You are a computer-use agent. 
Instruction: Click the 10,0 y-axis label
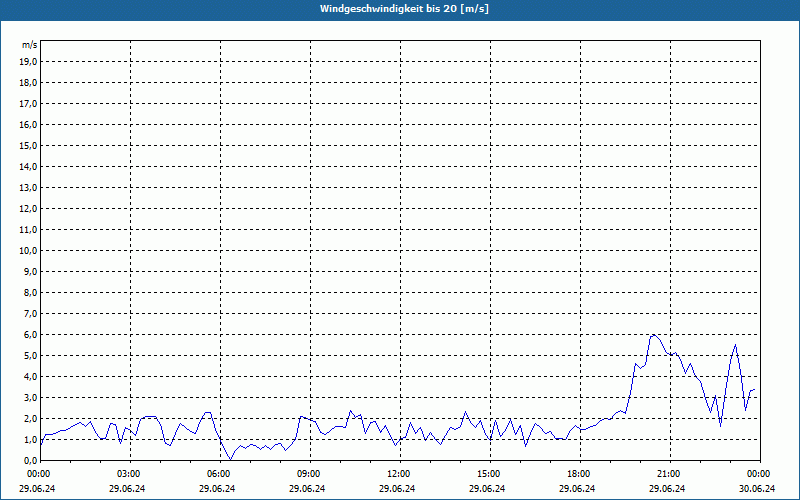29,251
